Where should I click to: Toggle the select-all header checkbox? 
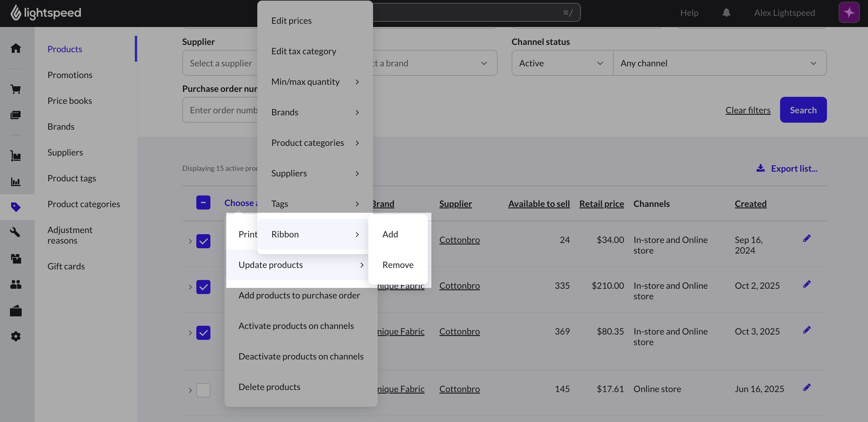203,203
